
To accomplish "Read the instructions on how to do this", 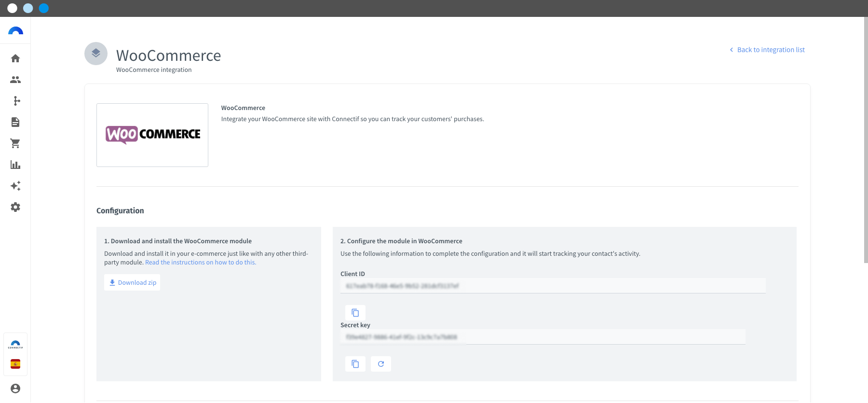I will click(x=201, y=263).
